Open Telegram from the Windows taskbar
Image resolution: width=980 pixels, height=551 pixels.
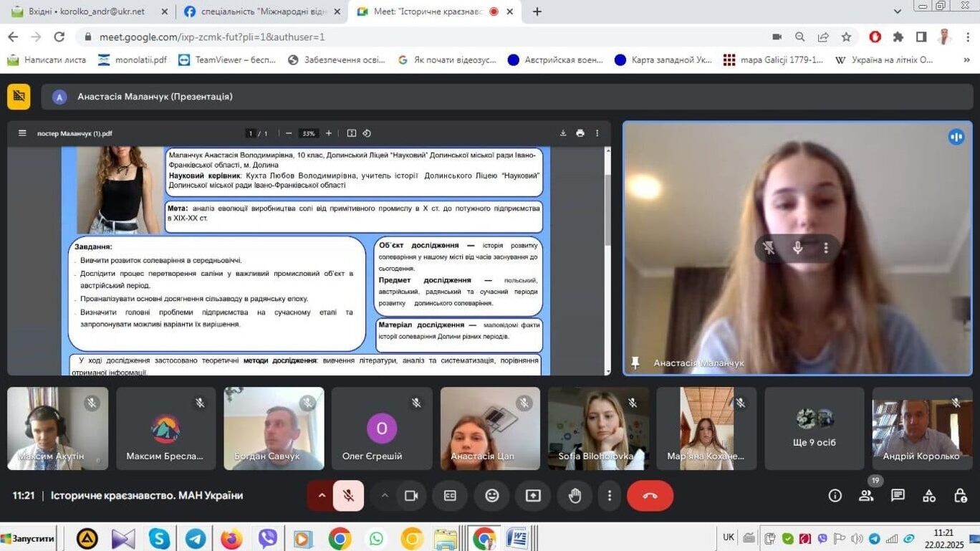(x=195, y=538)
